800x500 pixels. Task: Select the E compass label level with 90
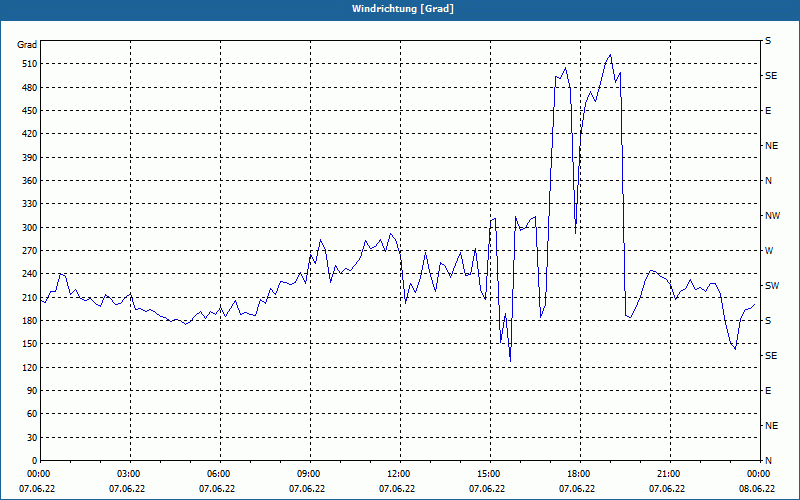768,391
